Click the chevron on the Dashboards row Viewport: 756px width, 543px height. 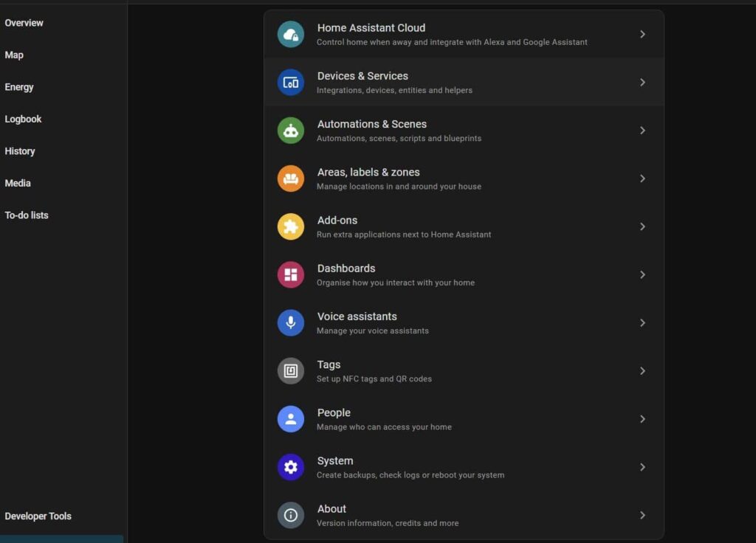coord(643,274)
